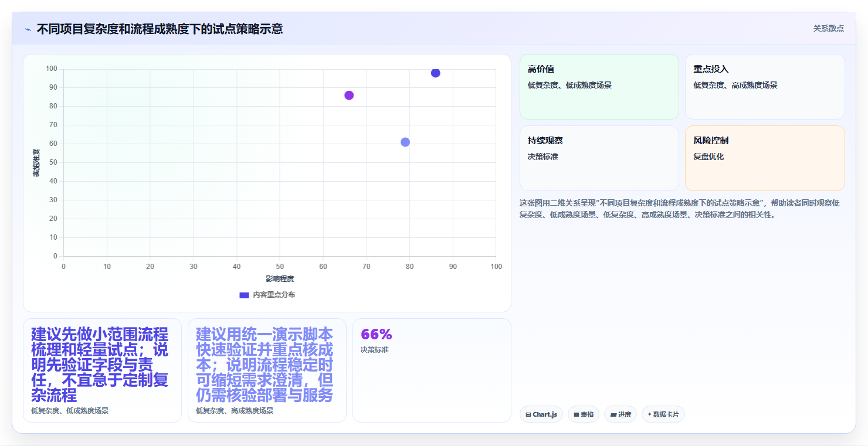Open the 风险控制 quadrant card
Viewport: 868px width, 446px height.
[765, 158]
